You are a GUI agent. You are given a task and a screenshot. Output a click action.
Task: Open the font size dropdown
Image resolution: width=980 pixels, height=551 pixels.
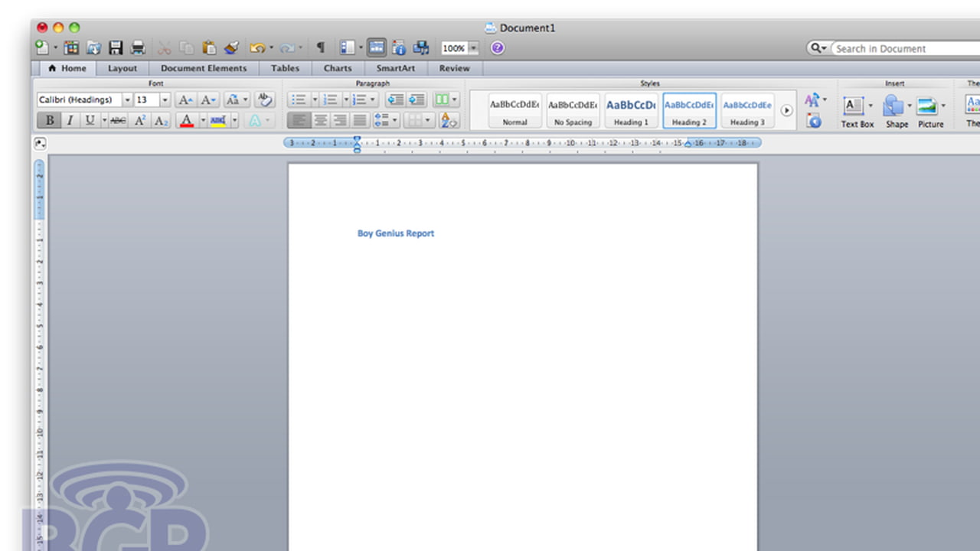click(x=165, y=100)
